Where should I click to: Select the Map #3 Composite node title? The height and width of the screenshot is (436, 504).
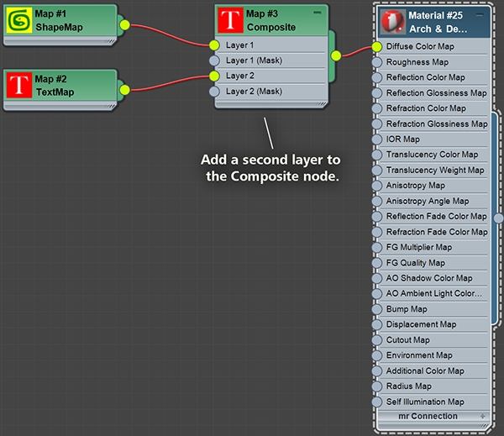(x=270, y=20)
